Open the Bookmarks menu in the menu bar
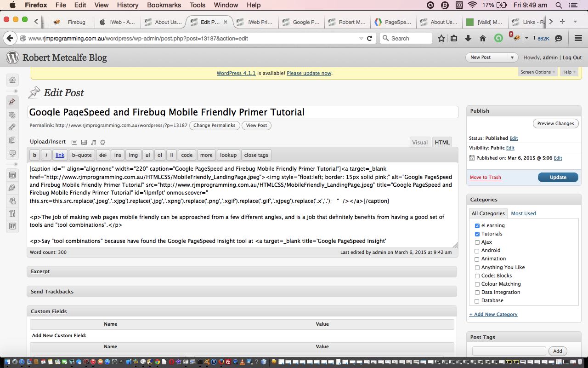This screenshot has height=368, width=588. point(164,5)
